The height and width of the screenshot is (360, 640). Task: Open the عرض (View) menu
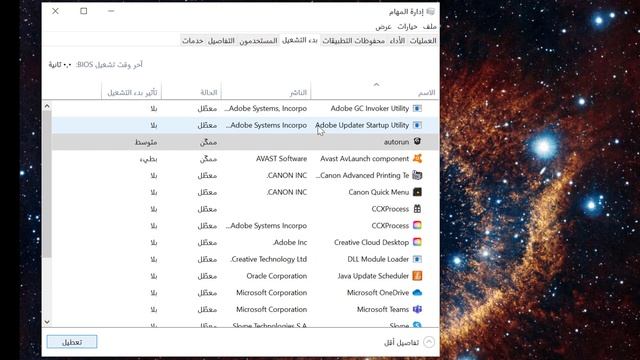383,27
